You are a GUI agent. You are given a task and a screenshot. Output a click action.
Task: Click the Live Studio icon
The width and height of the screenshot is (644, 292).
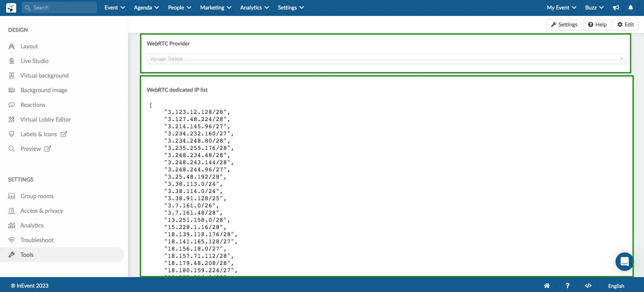click(12, 61)
